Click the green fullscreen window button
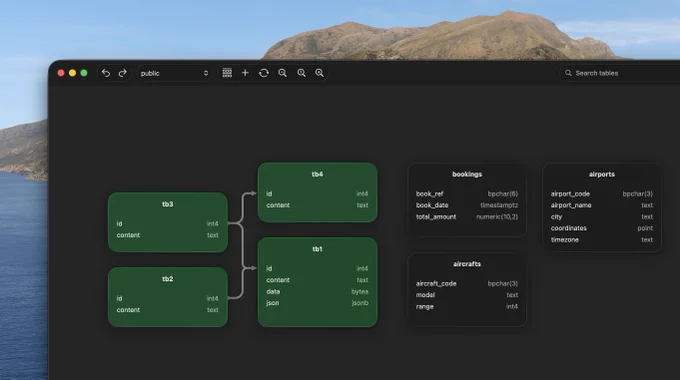 84,73
